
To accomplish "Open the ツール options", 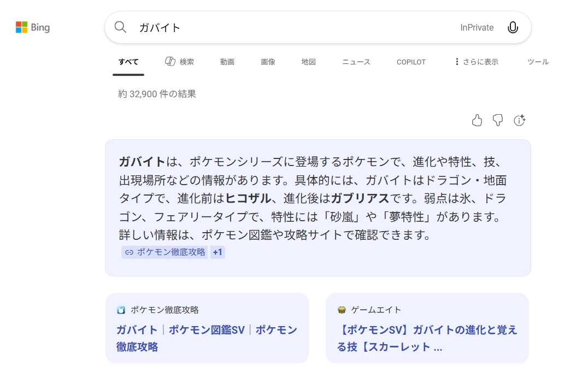I will (x=538, y=62).
